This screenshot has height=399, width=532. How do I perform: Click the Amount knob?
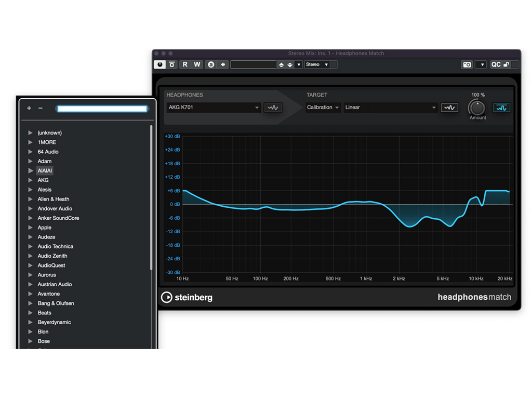[x=477, y=108]
